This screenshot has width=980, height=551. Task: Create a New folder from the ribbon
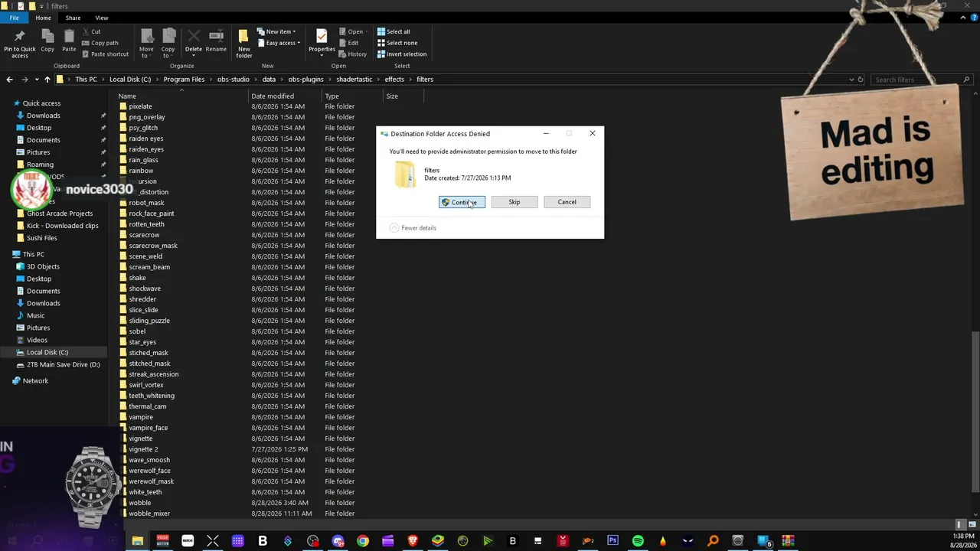point(244,43)
